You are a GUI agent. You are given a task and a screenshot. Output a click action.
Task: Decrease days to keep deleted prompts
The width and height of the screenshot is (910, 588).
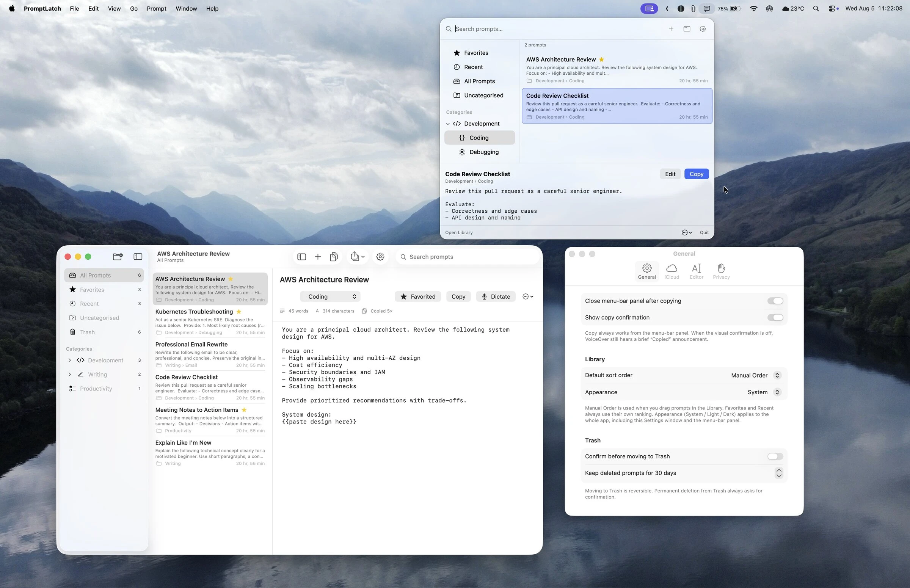tap(779, 476)
